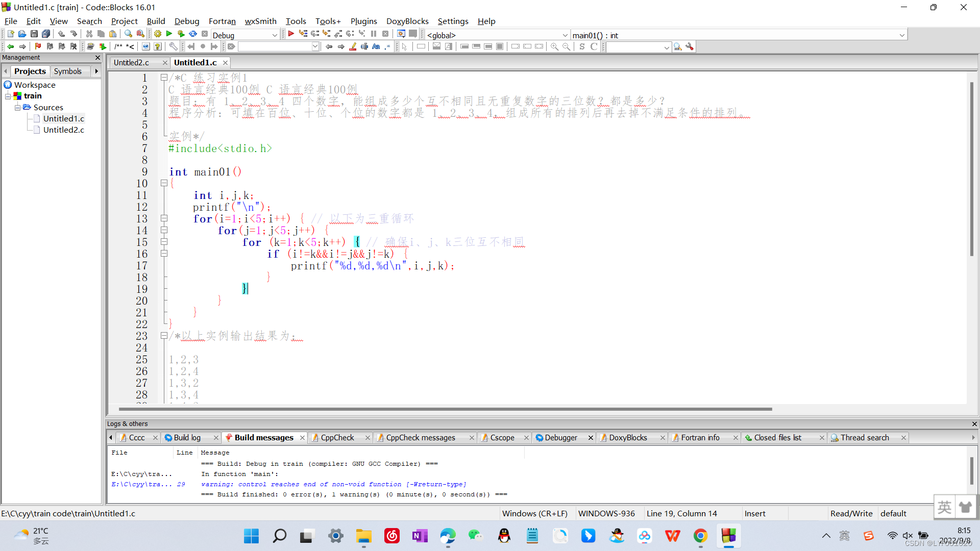The height and width of the screenshot is (551, 980).
Task: Toggle bookmark with the red flag icon
Action: click(x=38, y=46)
